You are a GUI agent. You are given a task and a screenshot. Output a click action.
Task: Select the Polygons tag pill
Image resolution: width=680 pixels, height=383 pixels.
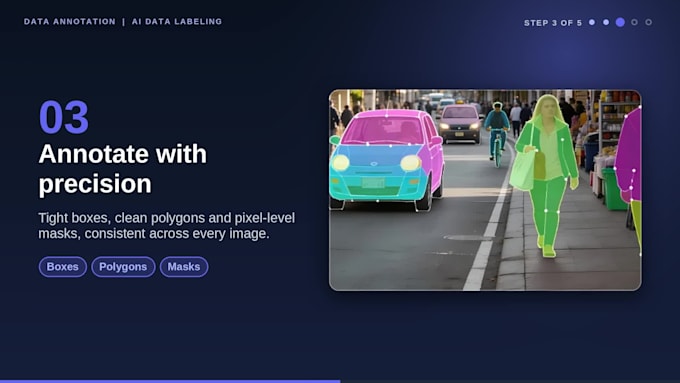click(x=123, y=267)
